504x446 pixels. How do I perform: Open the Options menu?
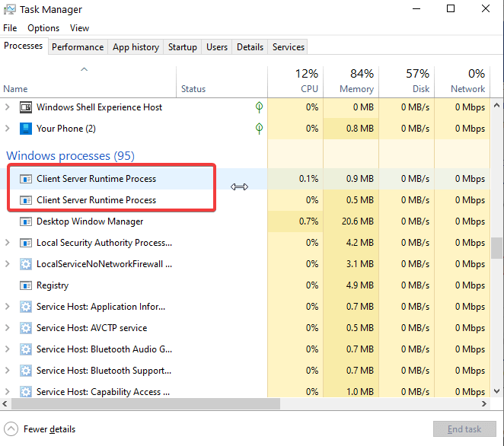click(x=43, y=28)
